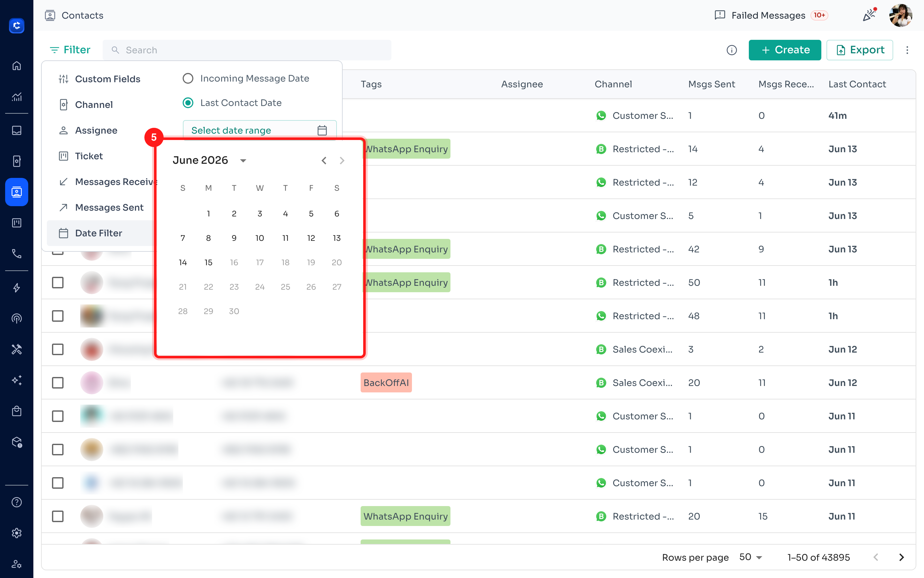Click the Export button
The image size is (924, 578).
860,50
